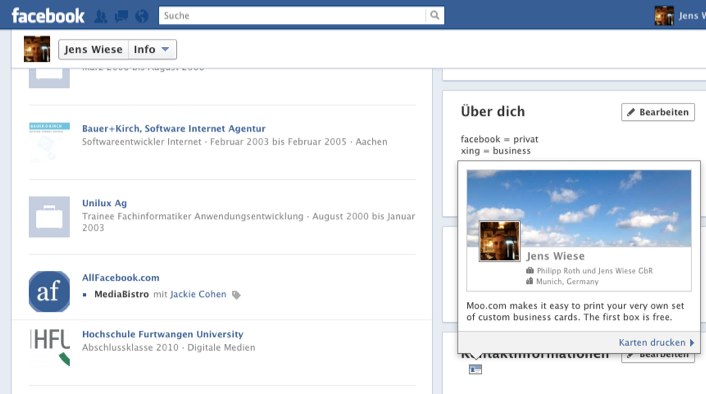
Task: Click the Unilux Ag briefcase icon
Action: (x=50, y=217)
